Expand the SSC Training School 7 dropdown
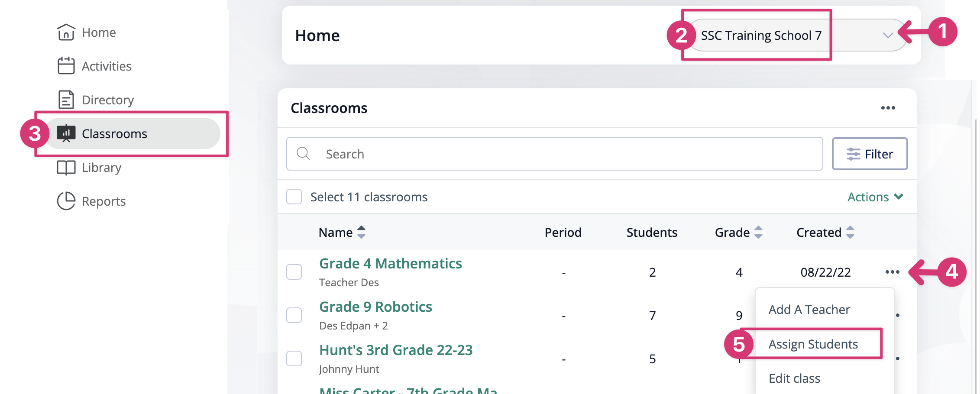 [888, 36]
